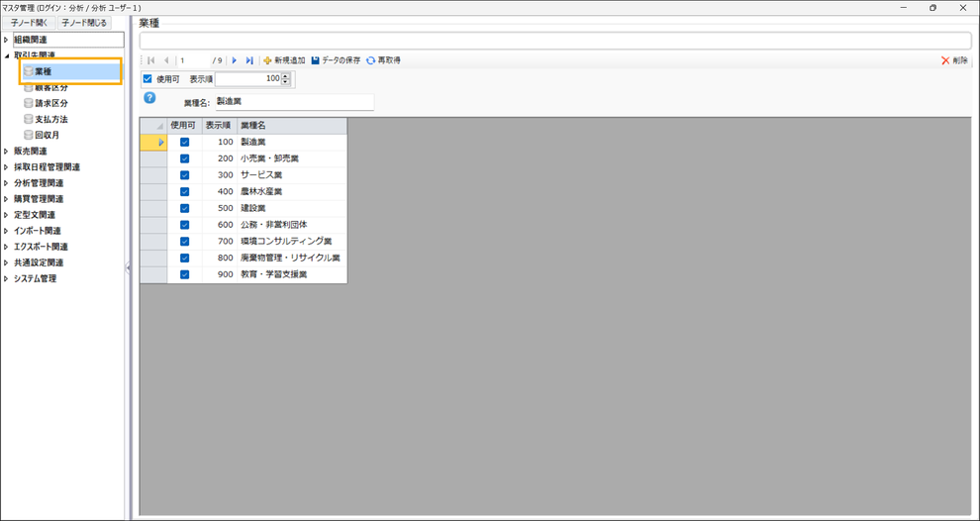980x521 pixels.
Task: Uncheck 使用可 for 農林水産業 row
Action: point(184,191)
